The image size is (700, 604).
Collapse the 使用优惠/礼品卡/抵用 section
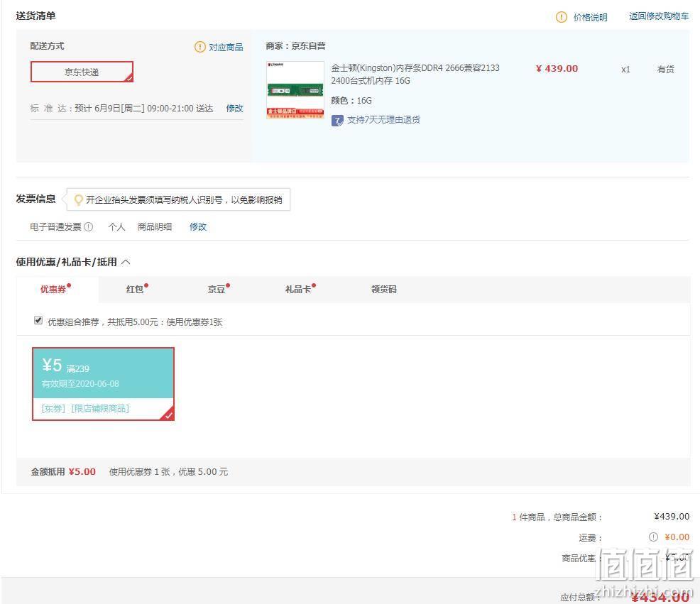126,262
